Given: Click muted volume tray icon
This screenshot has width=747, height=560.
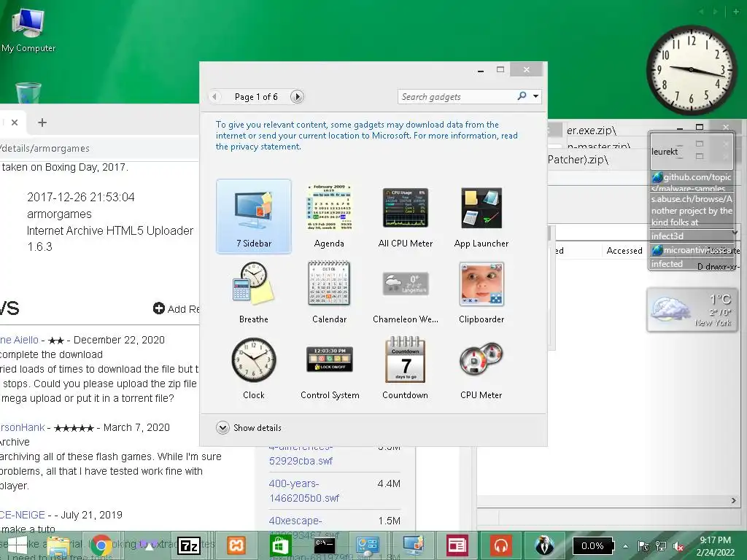Looking at the screenshot, I should 678,546.
